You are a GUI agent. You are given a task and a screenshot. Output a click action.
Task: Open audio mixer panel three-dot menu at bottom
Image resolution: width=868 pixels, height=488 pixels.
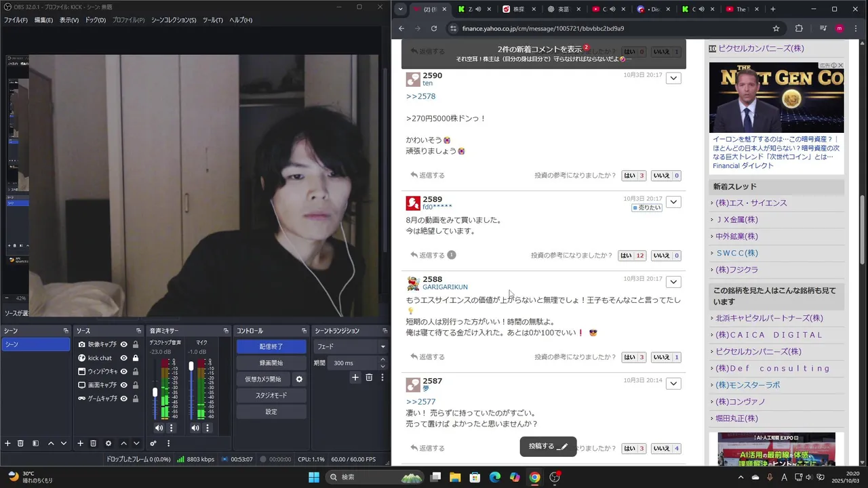click(x=168, y=443)
